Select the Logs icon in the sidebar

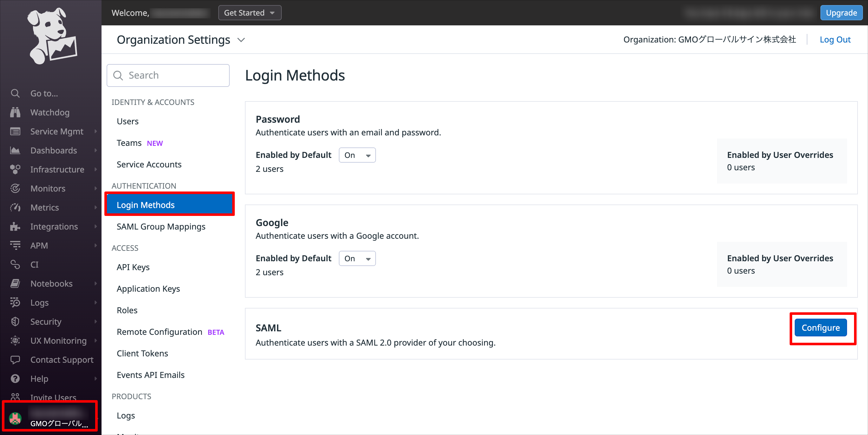click(x=15, y=302)
